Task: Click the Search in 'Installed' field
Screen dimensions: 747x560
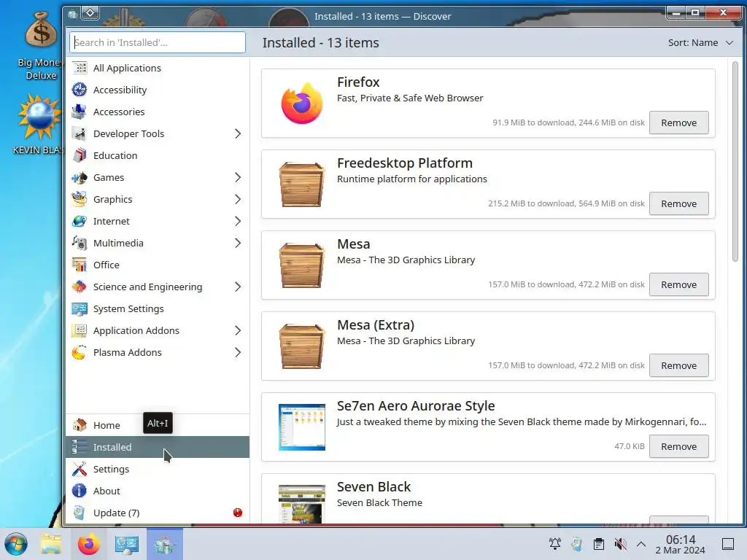Action: [x=158, y=42]
